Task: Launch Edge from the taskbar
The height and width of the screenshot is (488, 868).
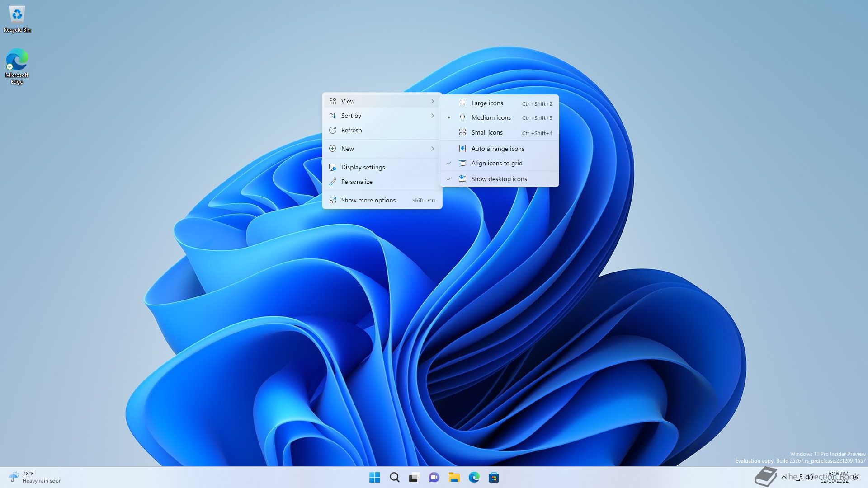Action: (x=474, y=478)
